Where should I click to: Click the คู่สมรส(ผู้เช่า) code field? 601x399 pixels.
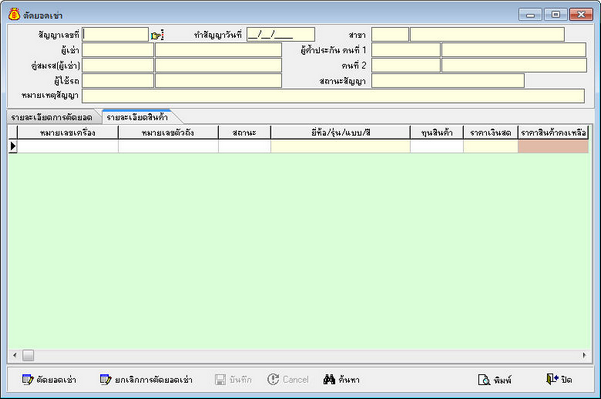118,65
